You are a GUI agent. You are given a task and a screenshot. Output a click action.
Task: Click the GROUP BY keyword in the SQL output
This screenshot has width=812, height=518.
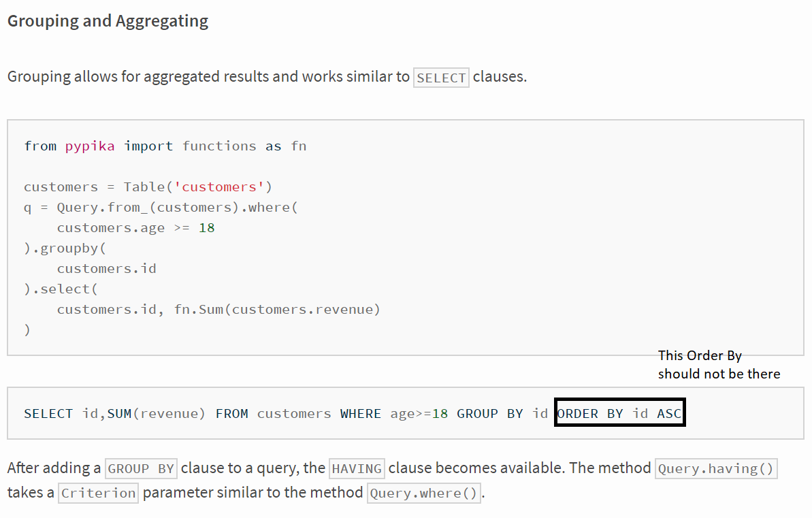pos(490,414)
